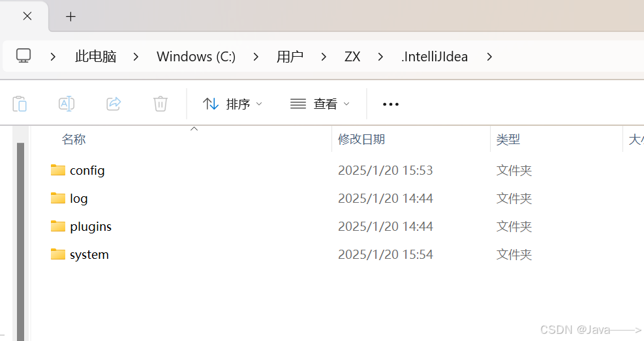The height and width of the screenshot is (341, 644).
Task: Select the system folder icon
Action: (58, 254)
